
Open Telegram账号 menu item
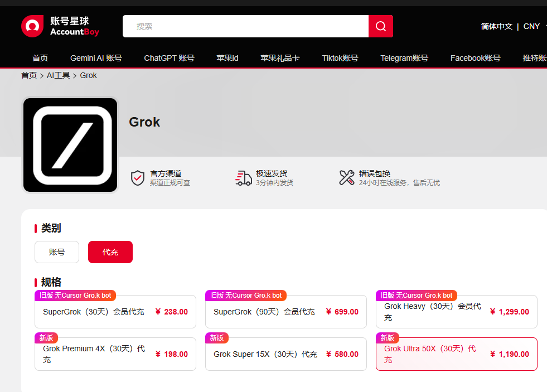(404, 58)
